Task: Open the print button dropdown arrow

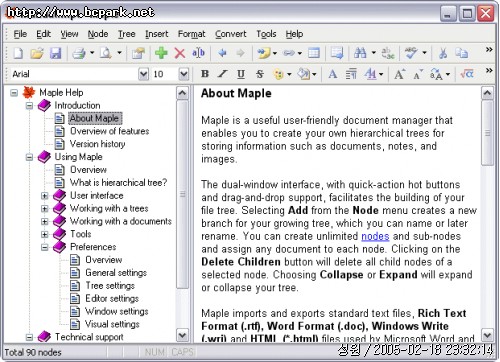Action: coord(92,53)
